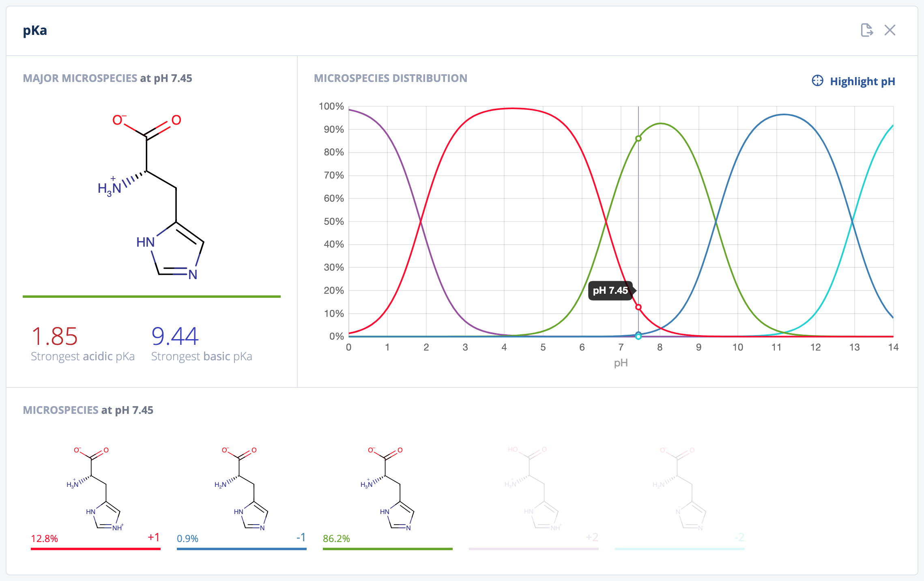Click the green bar under major microspecies
Viewport: 924px width, 581px height.
coord(152,297)
